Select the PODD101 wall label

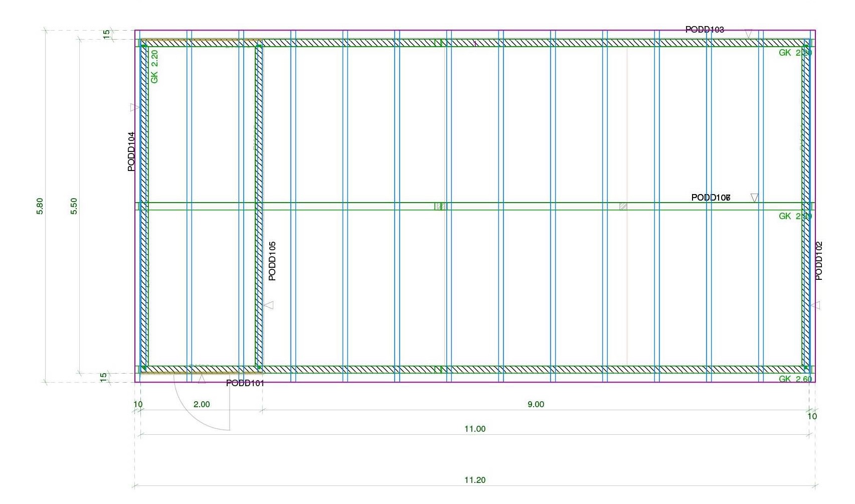point(245,383)
